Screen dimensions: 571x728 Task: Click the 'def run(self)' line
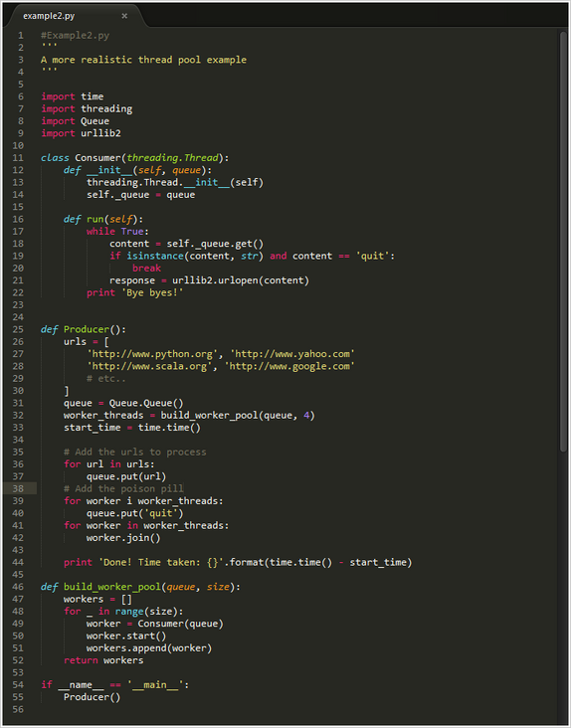(103, 219)
